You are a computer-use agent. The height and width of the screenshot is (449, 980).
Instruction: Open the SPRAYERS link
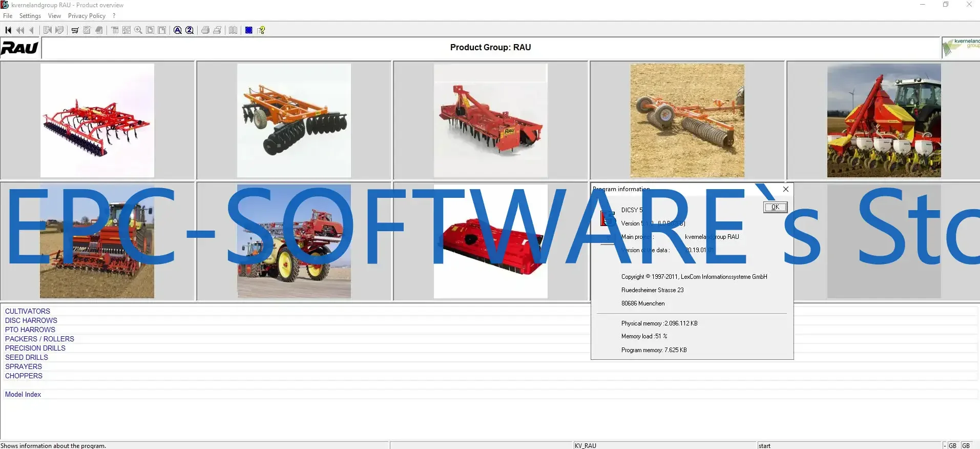pyautogui.click(x=24, y=366)
